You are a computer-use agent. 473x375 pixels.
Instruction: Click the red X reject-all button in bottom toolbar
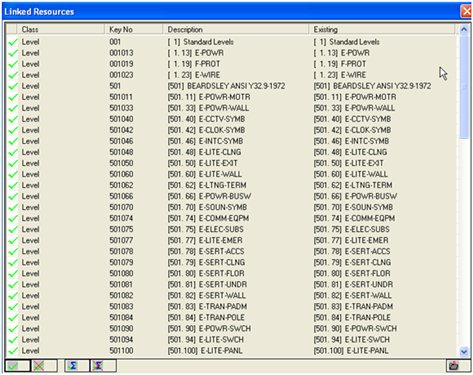pos(45,366)
